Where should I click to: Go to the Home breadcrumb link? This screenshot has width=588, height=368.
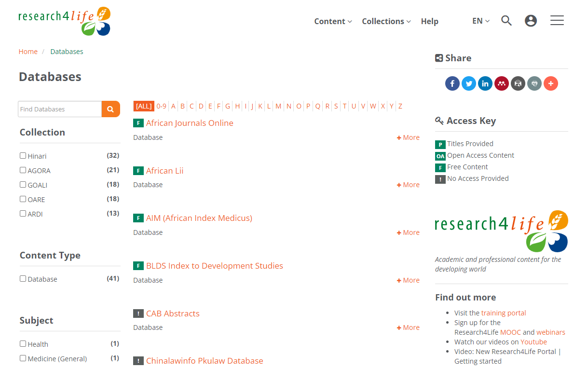[28, 52]
